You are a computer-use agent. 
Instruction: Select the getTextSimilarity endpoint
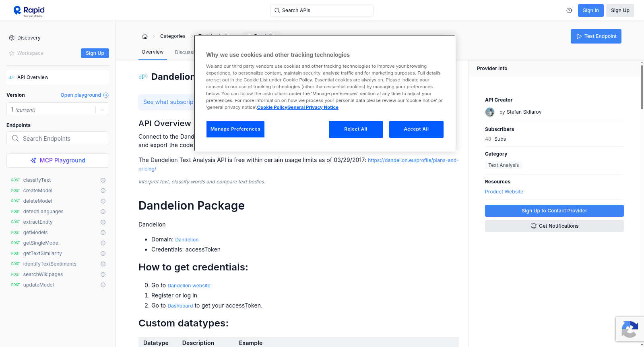click(42, 253)
